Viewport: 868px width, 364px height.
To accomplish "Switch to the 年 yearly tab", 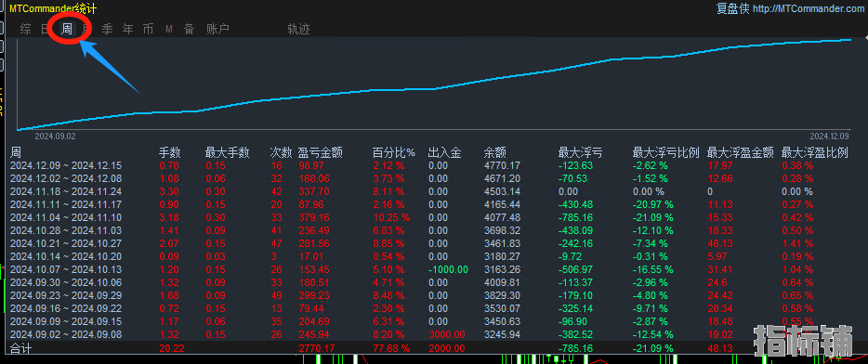I will (x=128, y=30).
